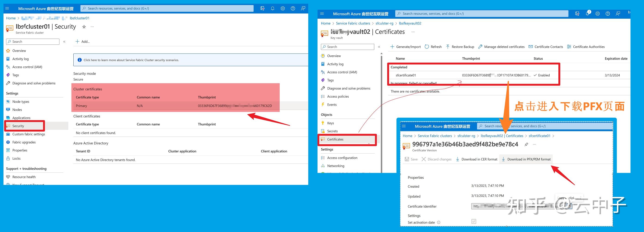Navigate to Home via the breadcrumb
Image resolution: width=644 pixels, height=232 pixels.
[11, 18]
